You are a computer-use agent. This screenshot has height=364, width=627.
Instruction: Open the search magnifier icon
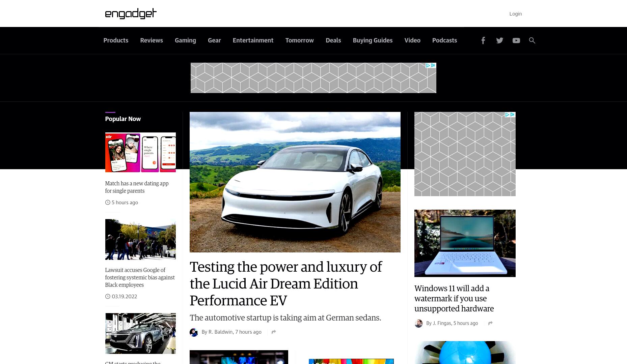point(532,40)
